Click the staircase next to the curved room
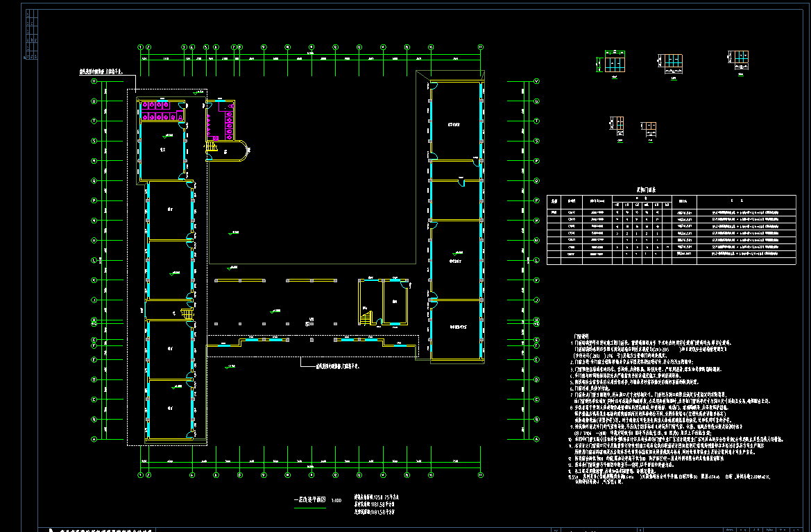811x532 pixels. [x=211, y=147]
